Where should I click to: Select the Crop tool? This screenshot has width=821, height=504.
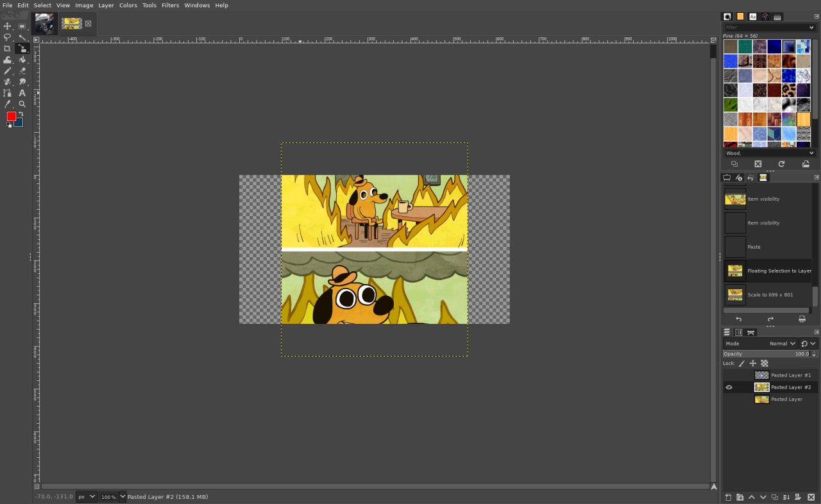pyautogui.click(x=8, y=48)
